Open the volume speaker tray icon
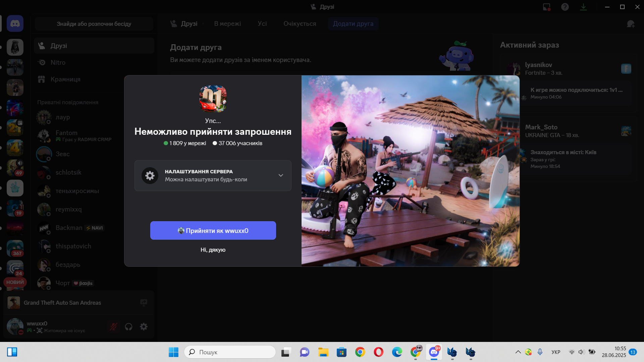 582,352
